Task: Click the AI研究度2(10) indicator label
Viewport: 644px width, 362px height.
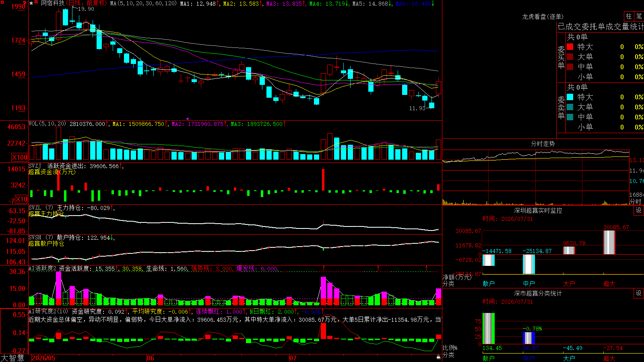Action: pyautogui.click(x=48, y=311)
